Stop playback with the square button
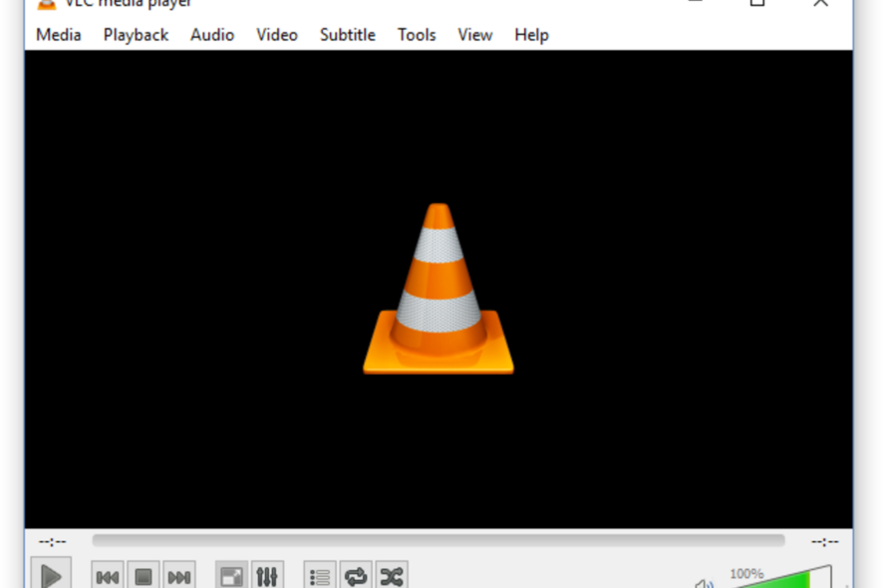The height and width of the screenshot is (588, 883). pyautogui.click(x=144, y=575)
